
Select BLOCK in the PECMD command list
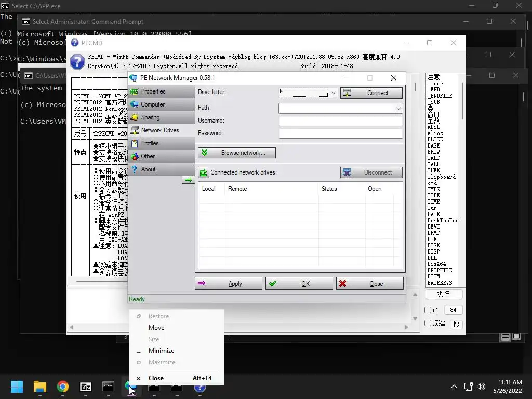click(435, 139)
